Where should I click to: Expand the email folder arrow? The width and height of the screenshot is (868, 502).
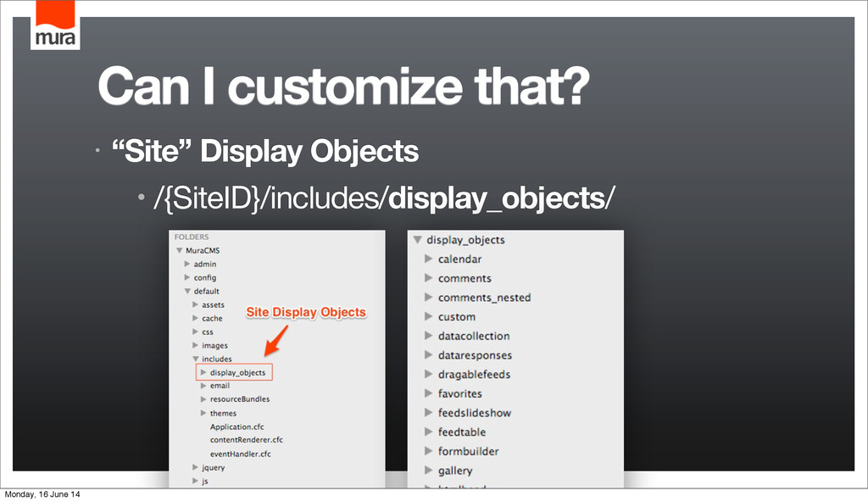click(x=203, y=386)
